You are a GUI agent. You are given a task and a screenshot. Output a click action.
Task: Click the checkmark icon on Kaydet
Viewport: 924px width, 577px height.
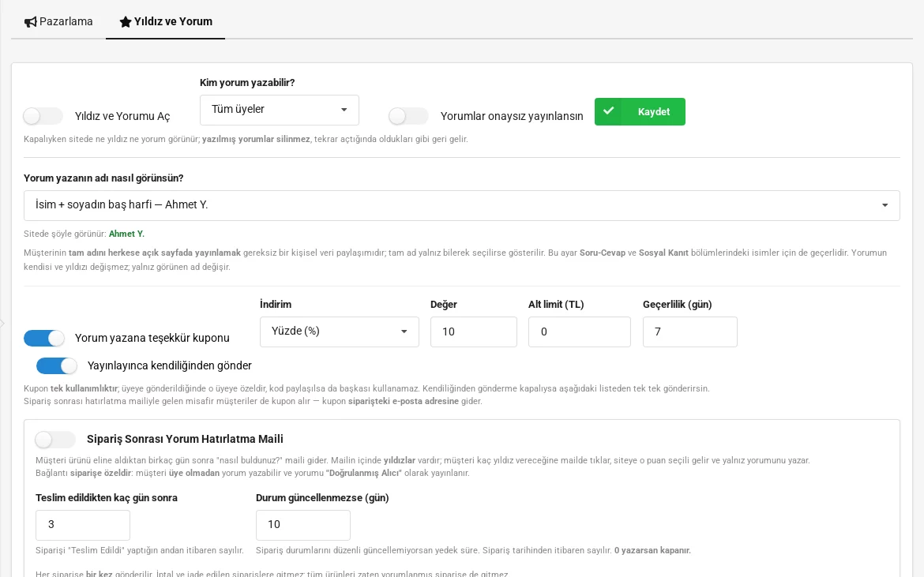(x=609, y=111)
